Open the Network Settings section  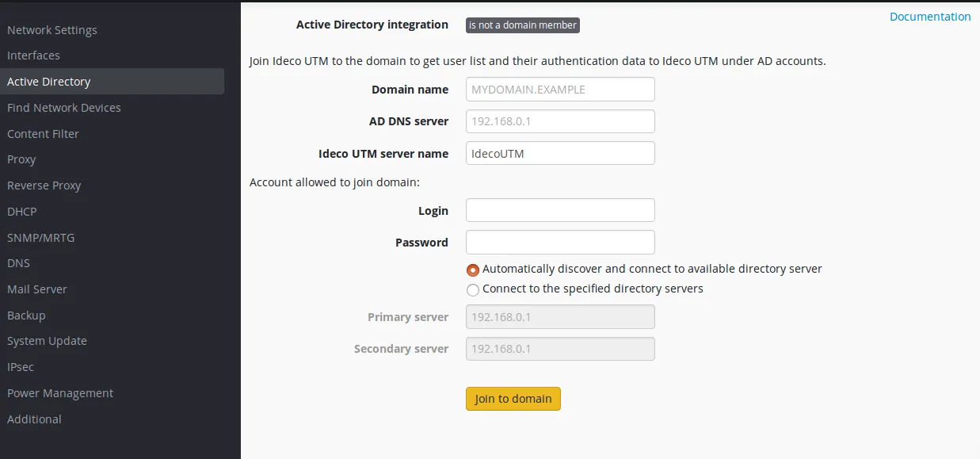(x=51, y=29)
